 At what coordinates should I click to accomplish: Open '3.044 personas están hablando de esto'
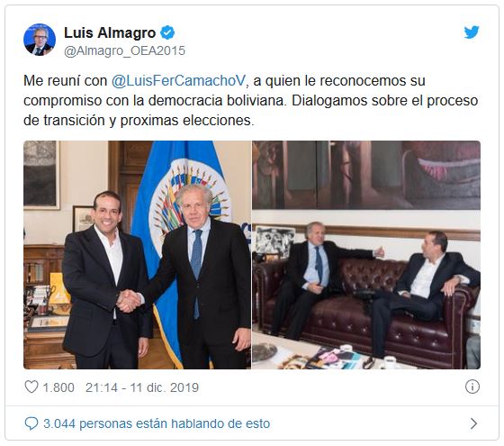click(x=157, y=423)
